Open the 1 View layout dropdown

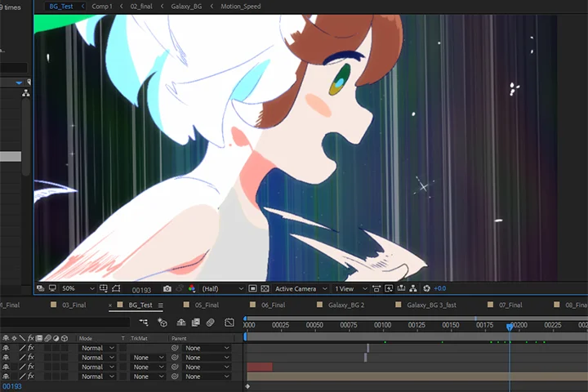tap(350, 288)
